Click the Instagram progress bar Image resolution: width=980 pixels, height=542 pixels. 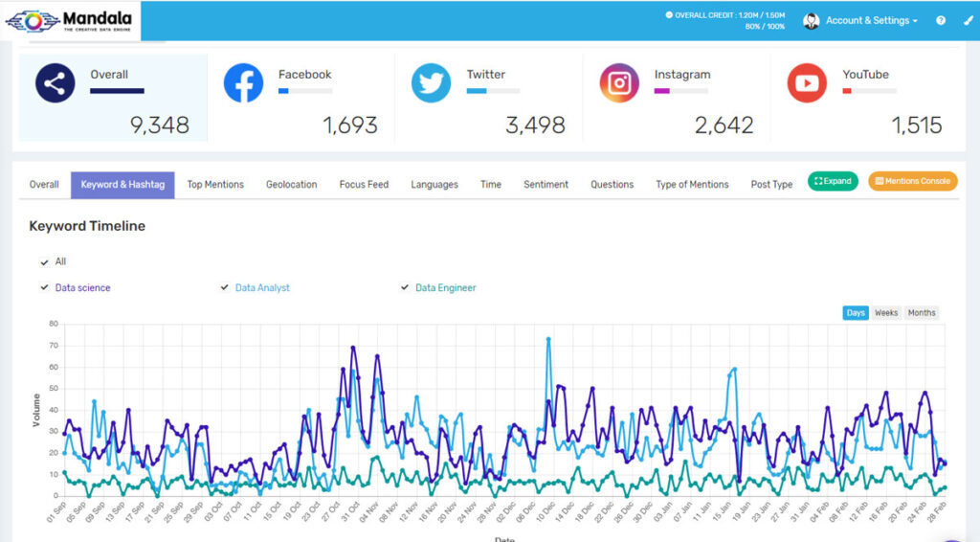click(680, 91)
